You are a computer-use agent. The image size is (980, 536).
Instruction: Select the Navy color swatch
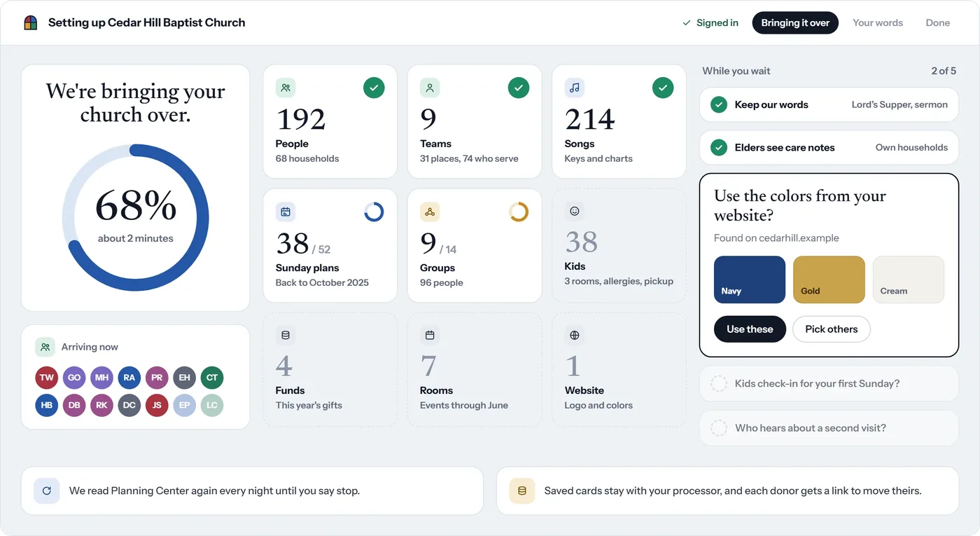pos(750,280)
